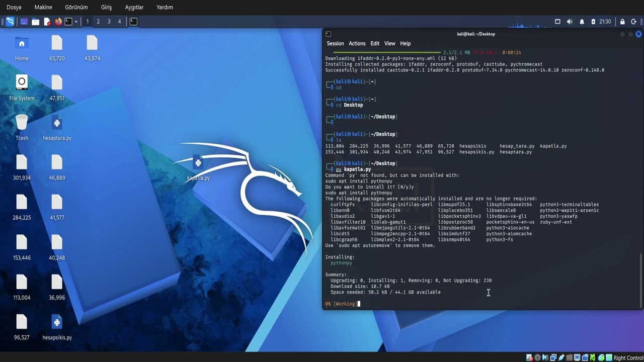Screen dimensions: 644x362
Task: Select the 36,996 desktop file
Action: pos(57,287)
